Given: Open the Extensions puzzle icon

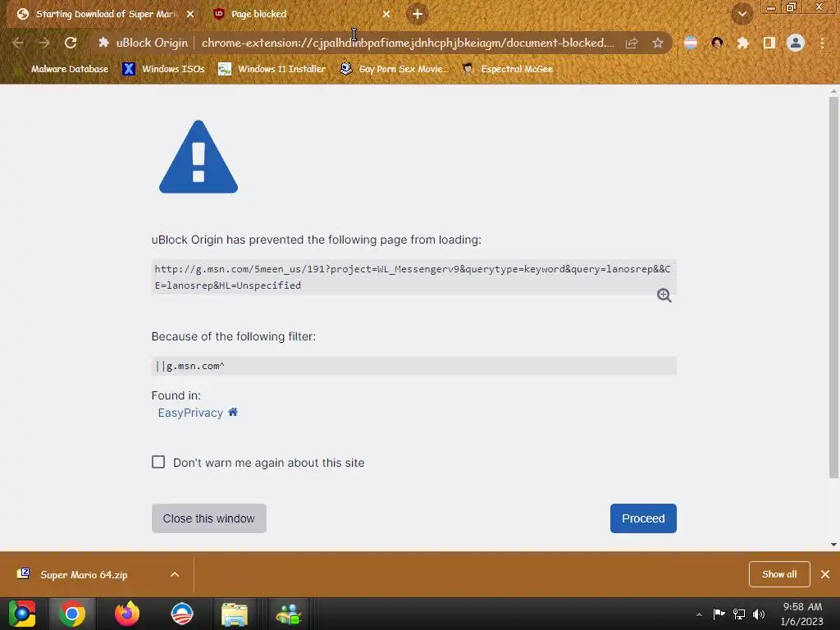Looking at the screenshot, I should pyautogui.click(x=743, y=43).
